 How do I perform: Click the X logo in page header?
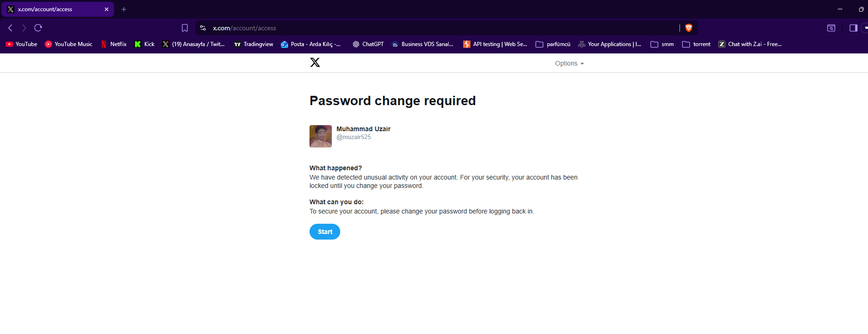click(315, 62)
